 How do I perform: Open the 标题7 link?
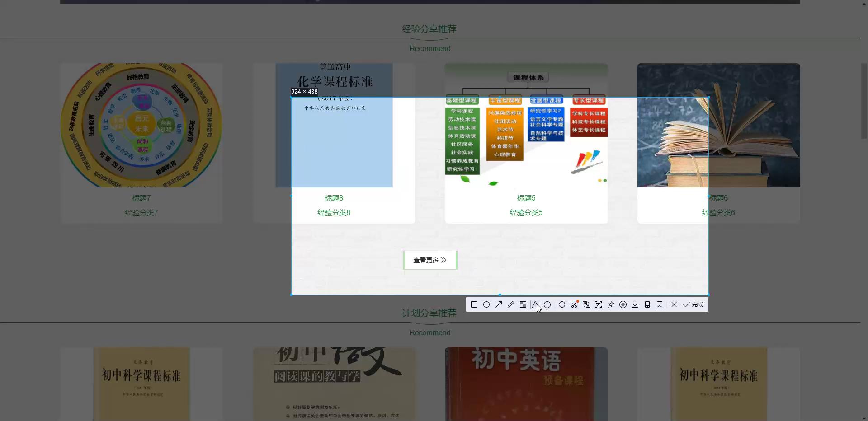[142, 198]
